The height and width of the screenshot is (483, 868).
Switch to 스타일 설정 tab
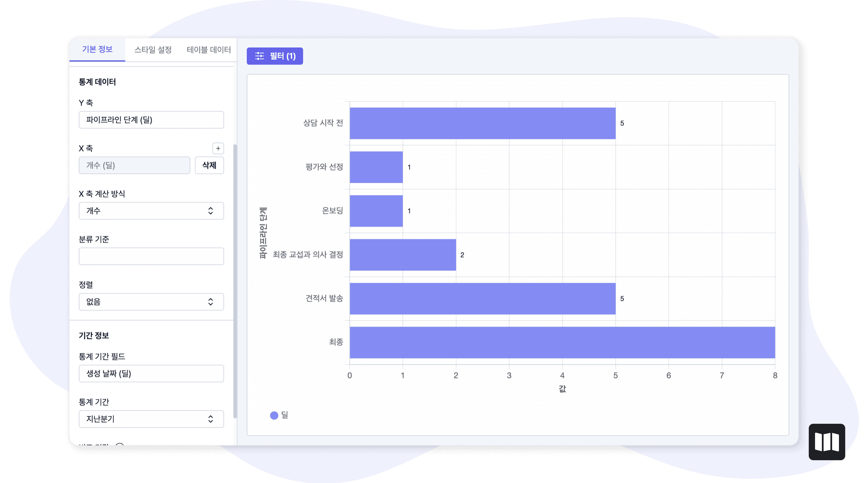click(x=153, y=50)
